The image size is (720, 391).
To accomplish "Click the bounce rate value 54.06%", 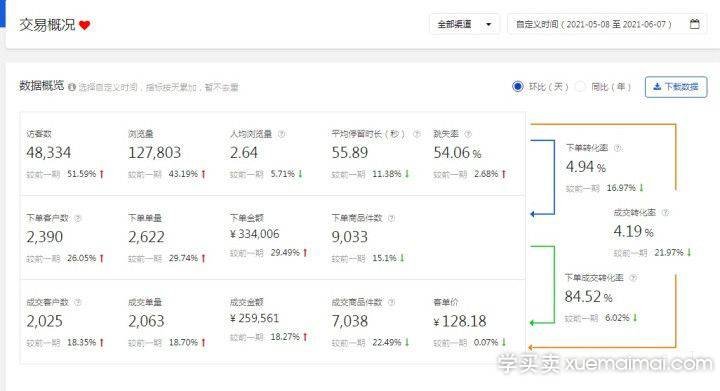I will tap(457, 153).
